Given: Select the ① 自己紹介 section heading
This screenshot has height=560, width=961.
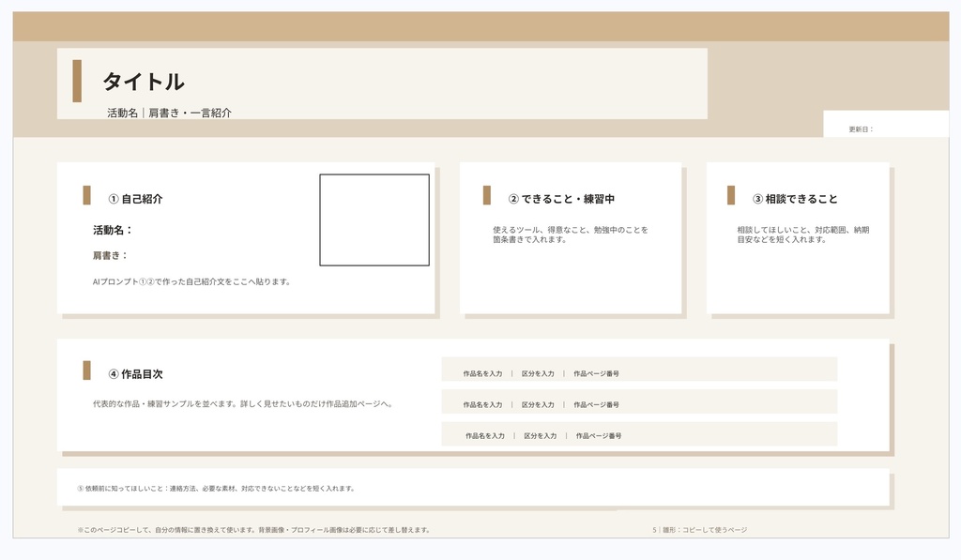Looking at the screenshot, I should coord(135,199).
